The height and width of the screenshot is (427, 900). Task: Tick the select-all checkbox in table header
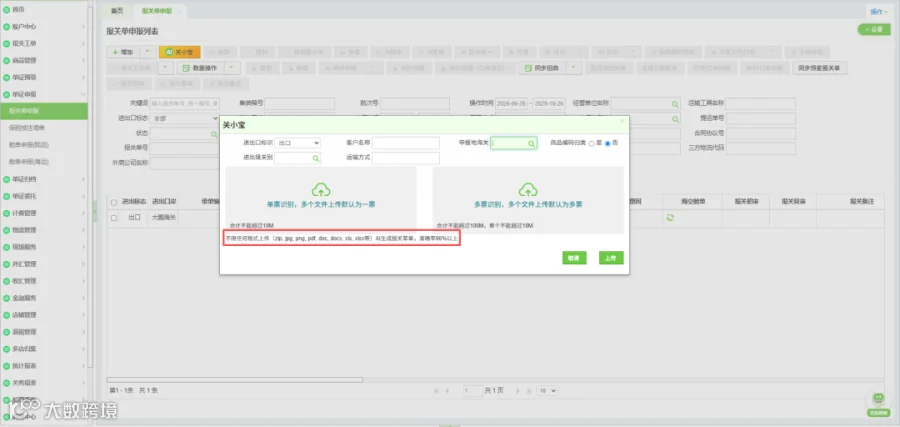coord(114,202)
